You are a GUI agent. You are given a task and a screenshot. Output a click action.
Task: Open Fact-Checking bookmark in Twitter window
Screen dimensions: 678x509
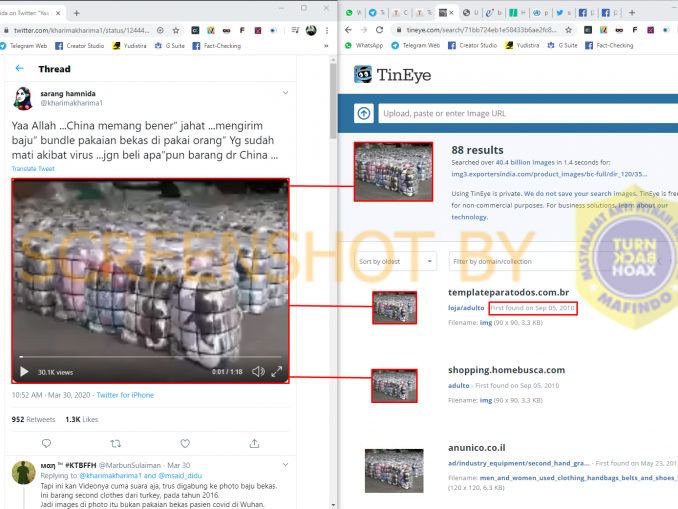(217, 46)
